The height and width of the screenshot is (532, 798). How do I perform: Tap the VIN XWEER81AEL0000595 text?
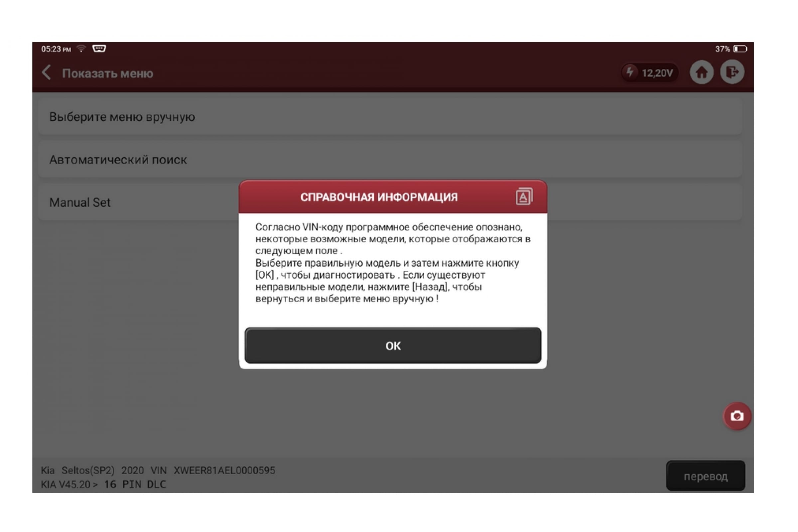[213, 470]
